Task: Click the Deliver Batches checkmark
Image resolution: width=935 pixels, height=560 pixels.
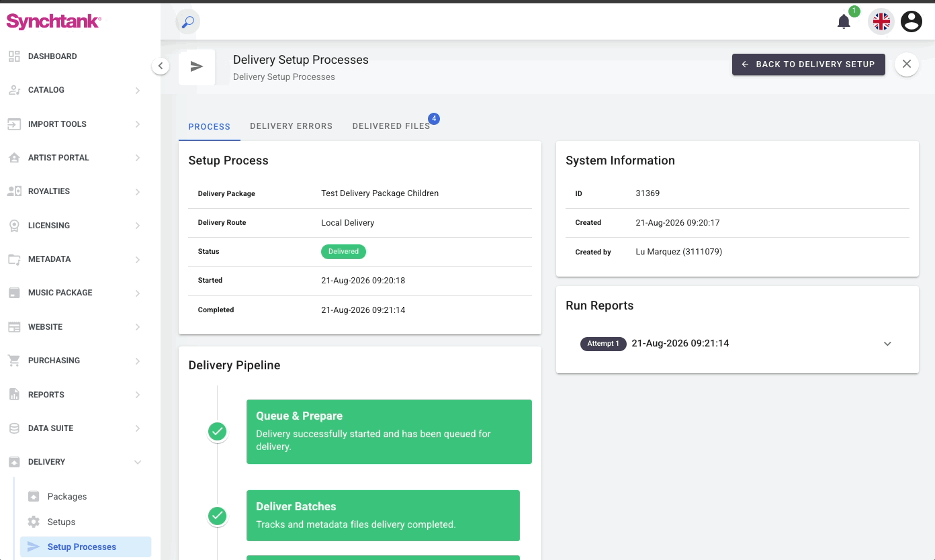Action: click(217, 516)
